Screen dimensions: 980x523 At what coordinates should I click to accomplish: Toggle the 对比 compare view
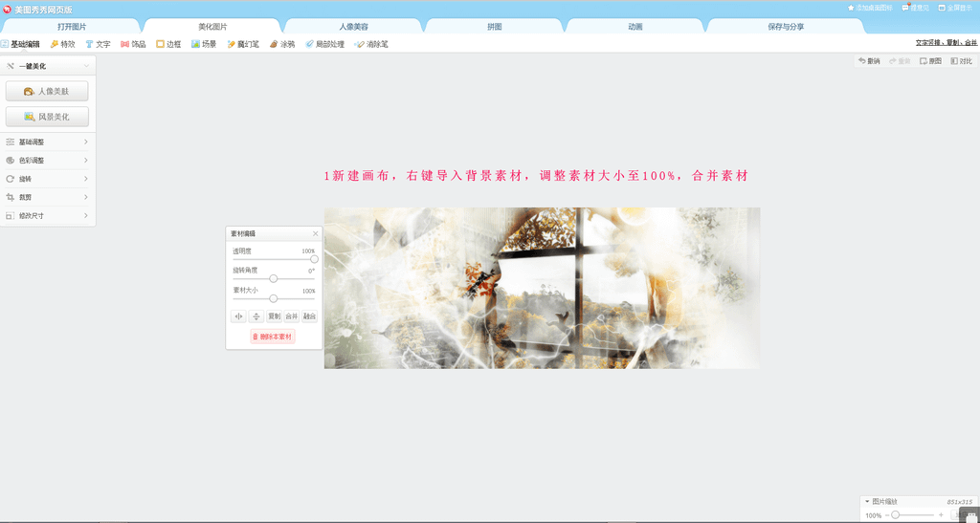pyautogui.click(x=961, y=61)
